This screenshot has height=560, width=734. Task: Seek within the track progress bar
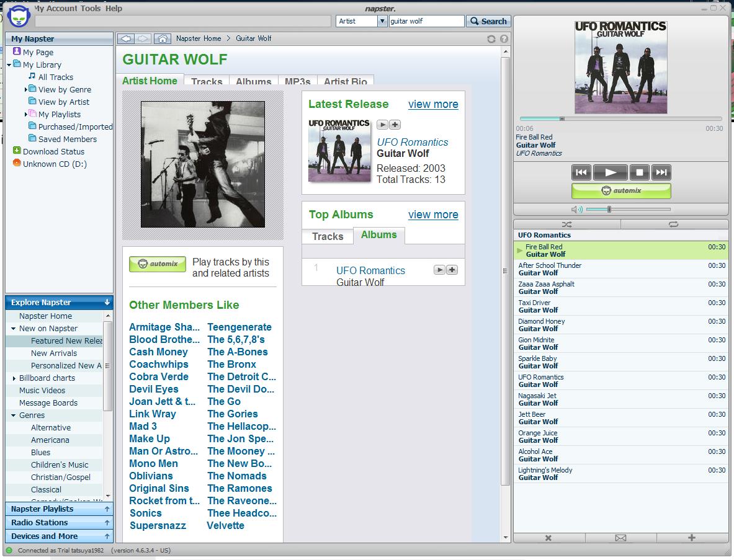tap(620, 119)
